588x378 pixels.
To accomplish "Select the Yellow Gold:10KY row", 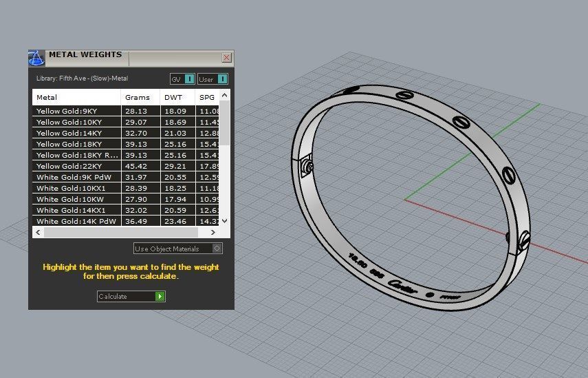I will [126, 122].
